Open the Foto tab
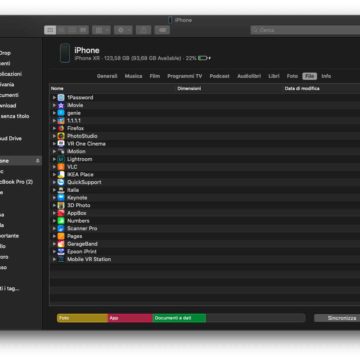Viewport: 360px width, 360px height. (292, 76)
